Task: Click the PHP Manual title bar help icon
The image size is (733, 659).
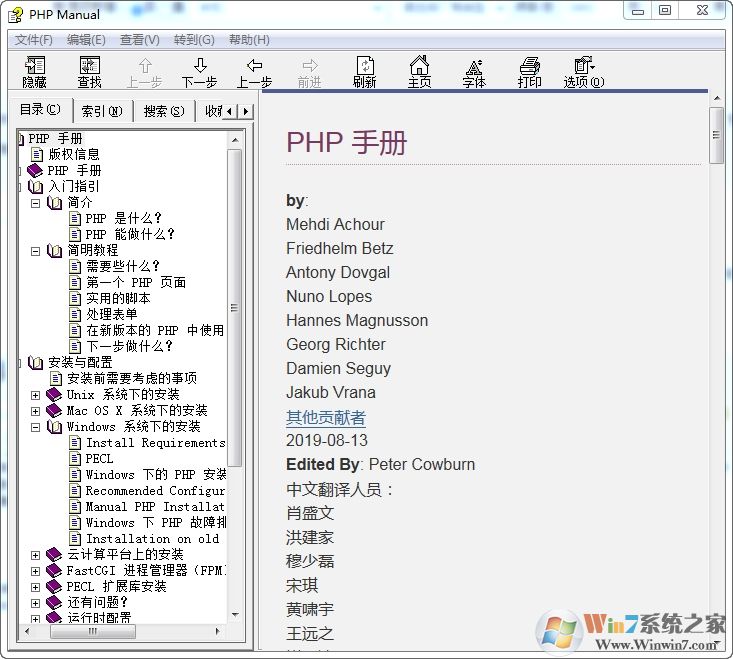Action: pos(15,14)
